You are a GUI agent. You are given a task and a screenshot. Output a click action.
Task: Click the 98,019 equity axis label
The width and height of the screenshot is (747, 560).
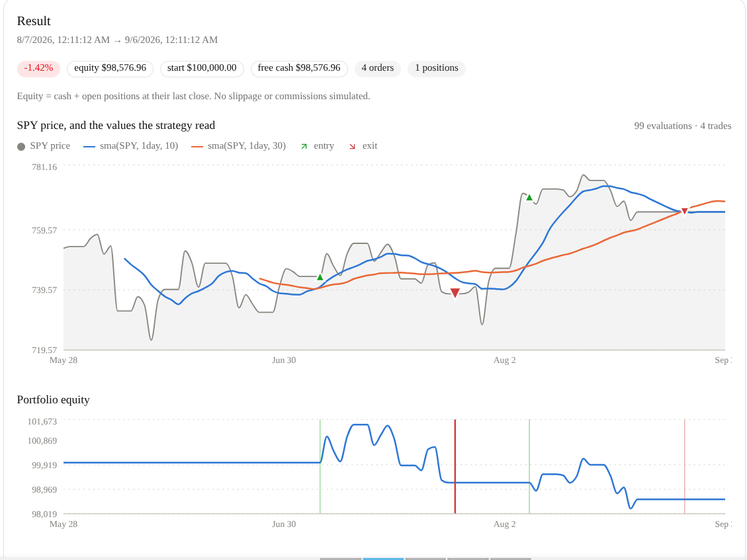(44, 514)
